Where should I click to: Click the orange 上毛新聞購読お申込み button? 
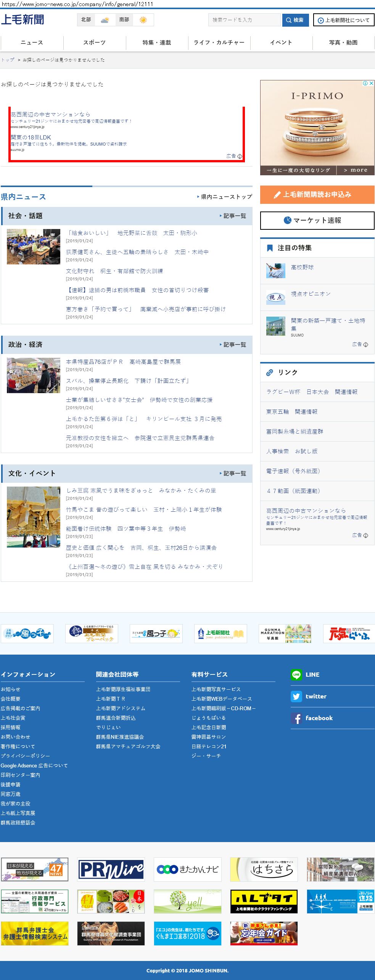click(x=317, y=195)
